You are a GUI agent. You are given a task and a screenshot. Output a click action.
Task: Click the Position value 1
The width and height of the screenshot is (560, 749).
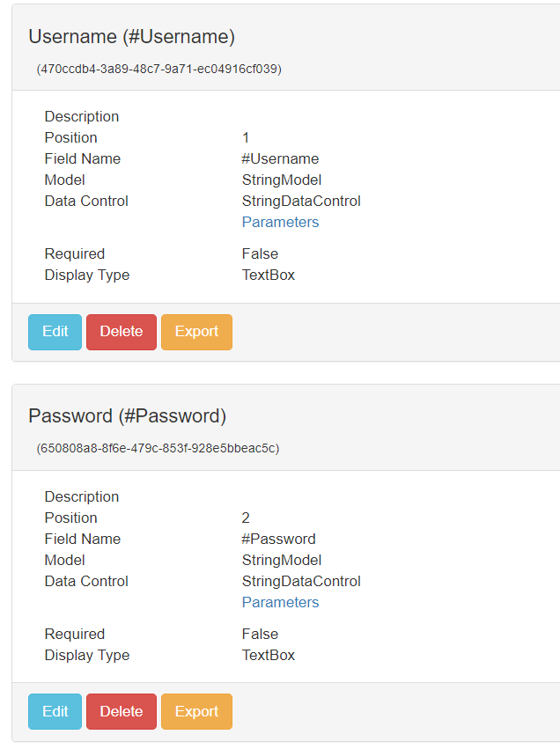[x=246, y=137]
